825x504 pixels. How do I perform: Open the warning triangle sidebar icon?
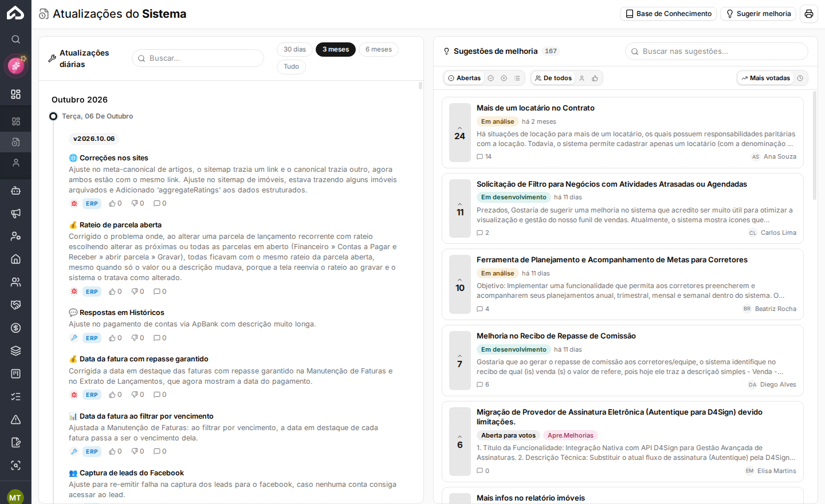tap(15, 419)
